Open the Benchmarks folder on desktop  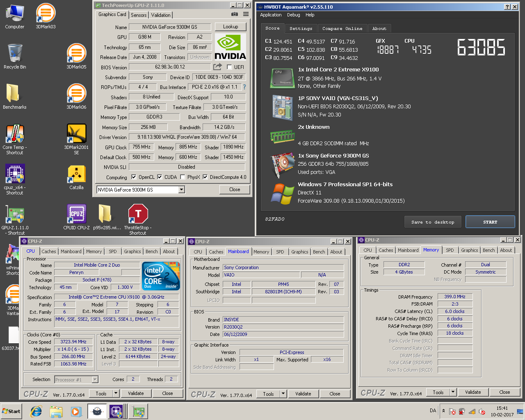coord(15,97)
